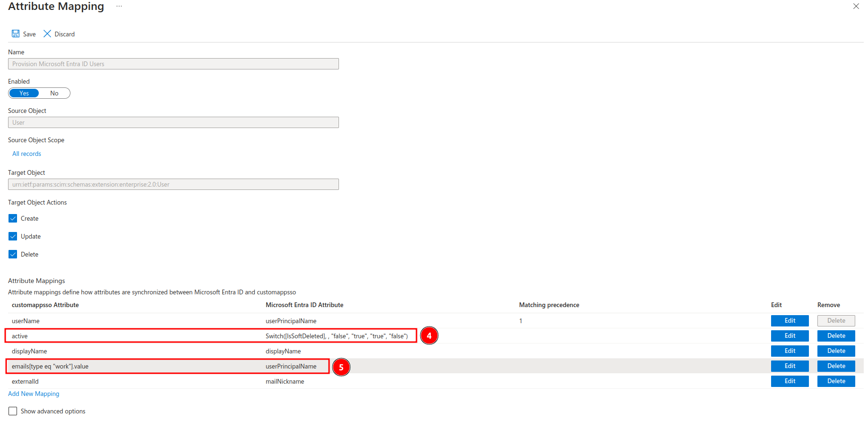
Task: Select the Create checkbox tick icon
Action: [13, 218]
